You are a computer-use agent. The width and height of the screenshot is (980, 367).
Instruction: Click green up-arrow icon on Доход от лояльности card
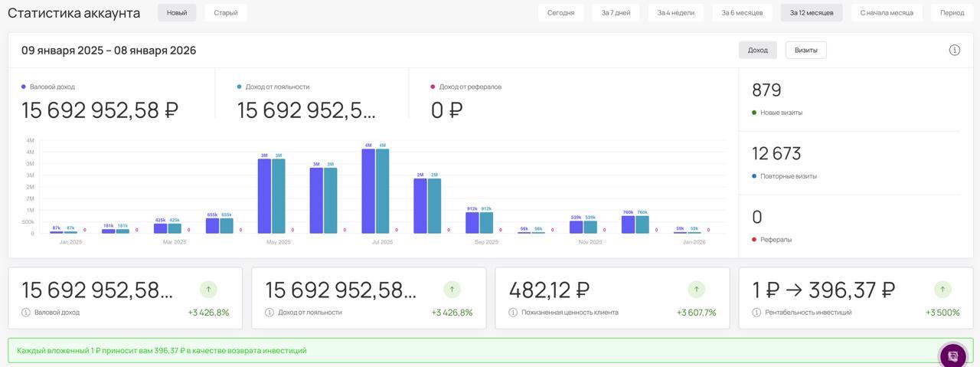[452, 290]
